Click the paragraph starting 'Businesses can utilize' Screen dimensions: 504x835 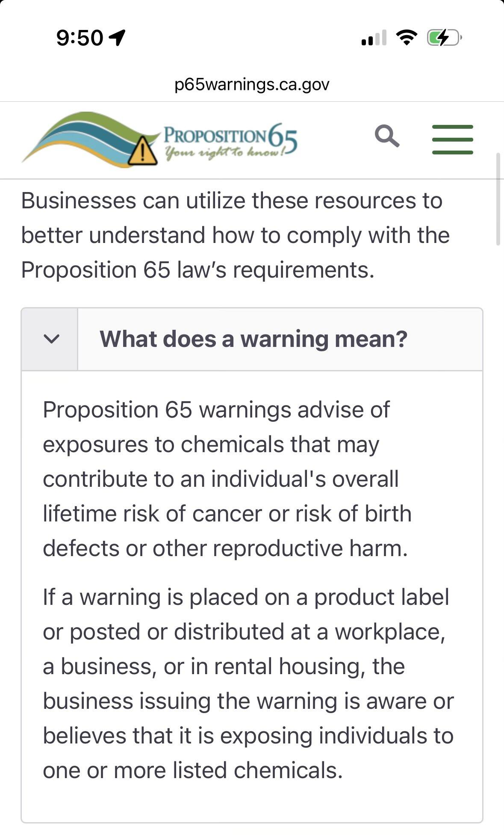click(x=235, y=235)
